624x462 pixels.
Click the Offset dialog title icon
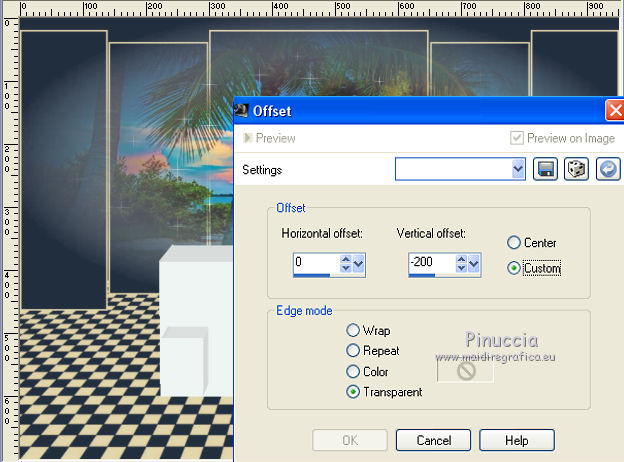tap(241, 110)
